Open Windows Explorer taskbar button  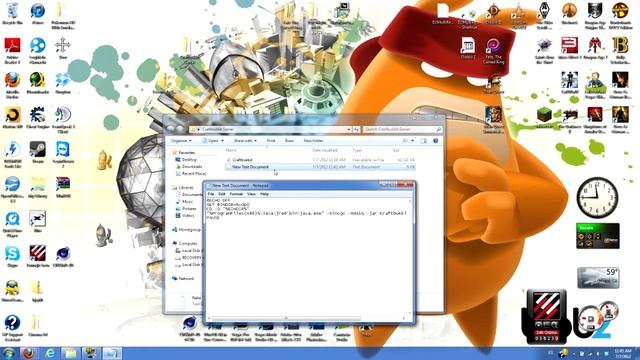pyautogui.click(x=70, y=353)
